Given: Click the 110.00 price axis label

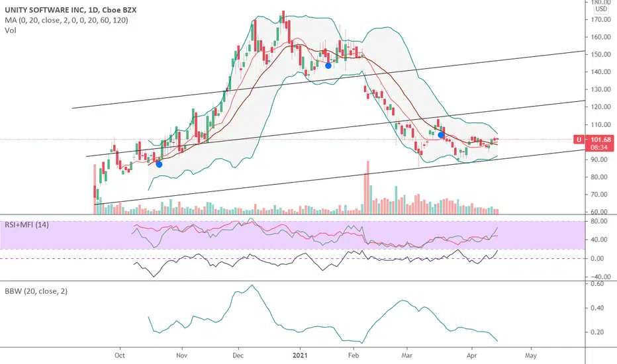Looking at the screenshot, I should [x=600, y=124].
